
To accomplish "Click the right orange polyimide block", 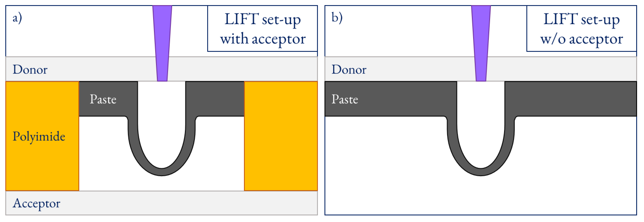I will coord(280,136).
